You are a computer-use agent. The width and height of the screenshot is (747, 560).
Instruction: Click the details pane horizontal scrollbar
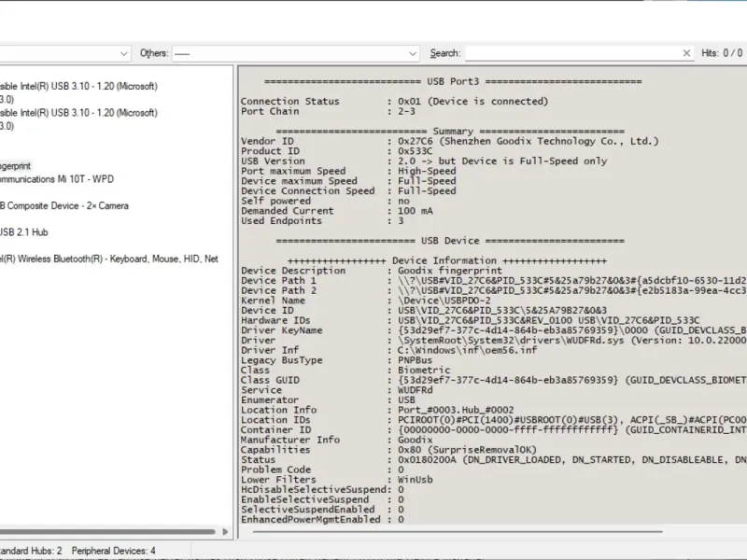pyautogui.click(x=458, y=531)
